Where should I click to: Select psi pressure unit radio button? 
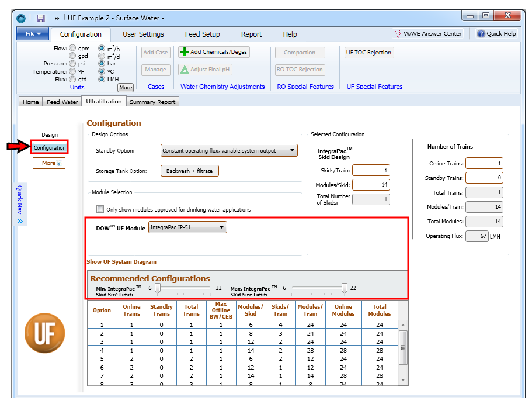click(x=72, y=64)
